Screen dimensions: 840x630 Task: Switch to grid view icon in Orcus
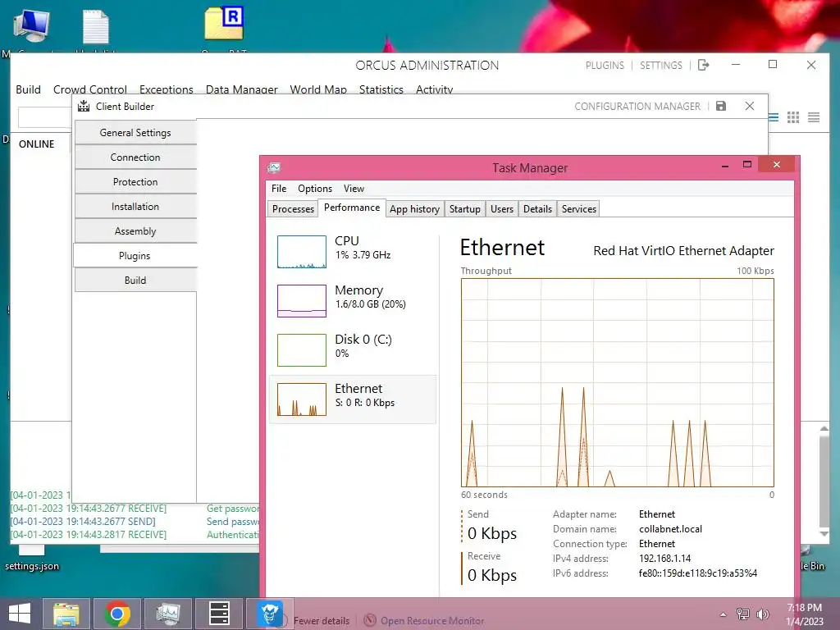point(793,116)
